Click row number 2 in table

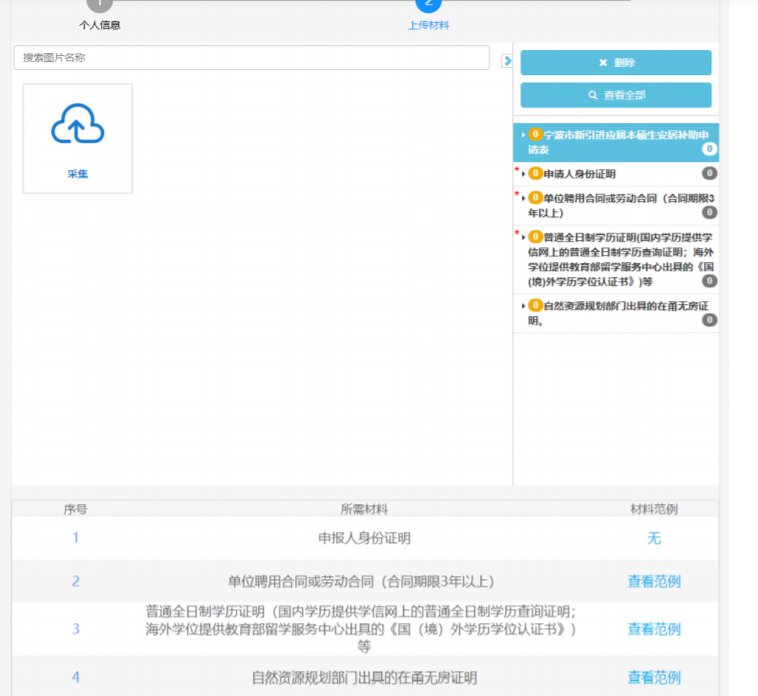75,581
